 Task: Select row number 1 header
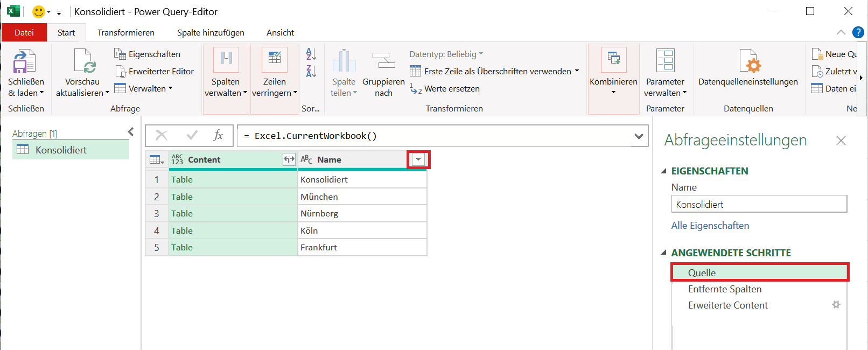tap(157, 179)
